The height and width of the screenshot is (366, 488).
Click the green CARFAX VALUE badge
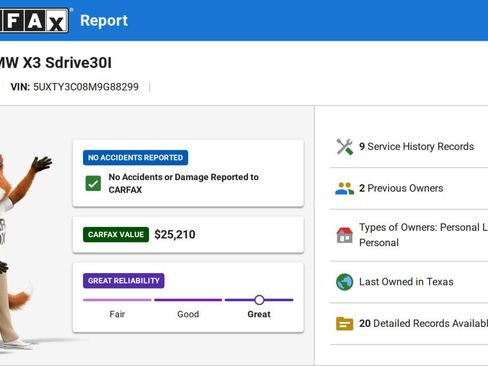[x=116, y=234]
